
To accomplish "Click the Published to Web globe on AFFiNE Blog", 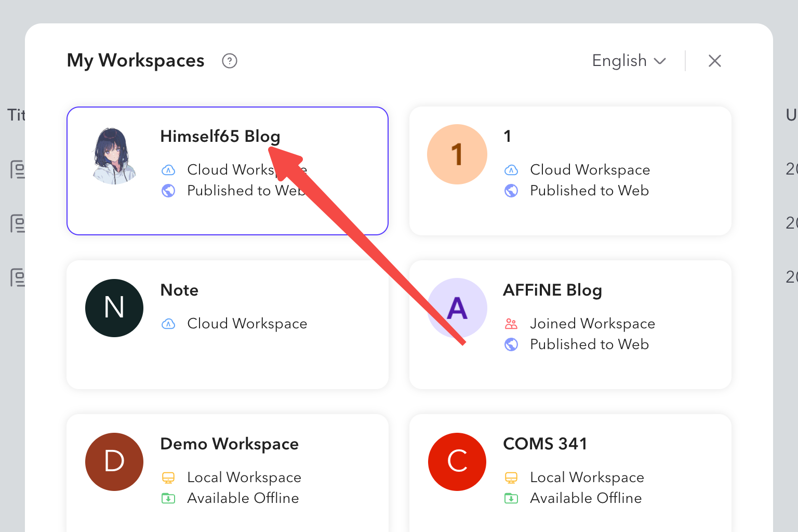I will click(511, 344).
